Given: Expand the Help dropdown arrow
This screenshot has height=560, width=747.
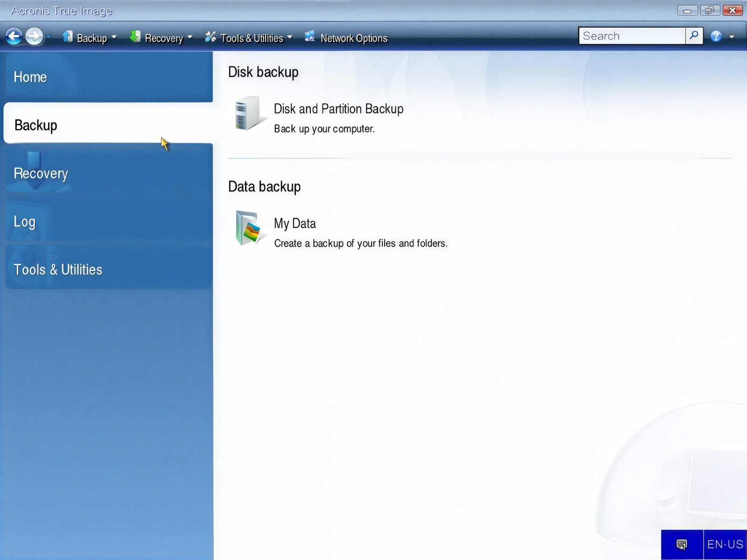Looking at the screenshot, I should (732, 37).
